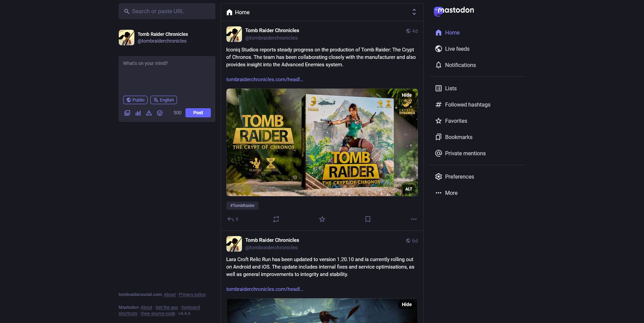
Task: Change post language from English
Action: pyautogui.click(x=163, y=100)
